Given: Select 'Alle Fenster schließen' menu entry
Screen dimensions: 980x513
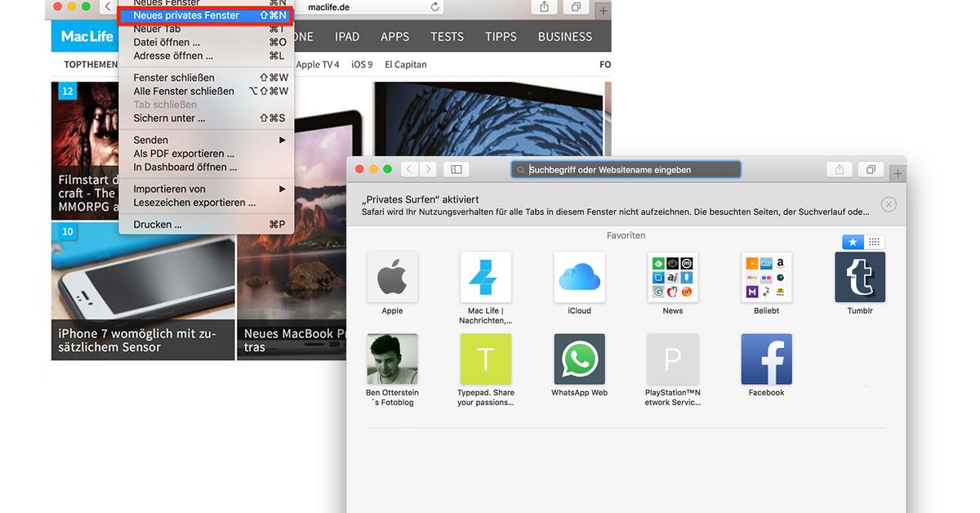Looking at the screenshot, I should [207, 91].
